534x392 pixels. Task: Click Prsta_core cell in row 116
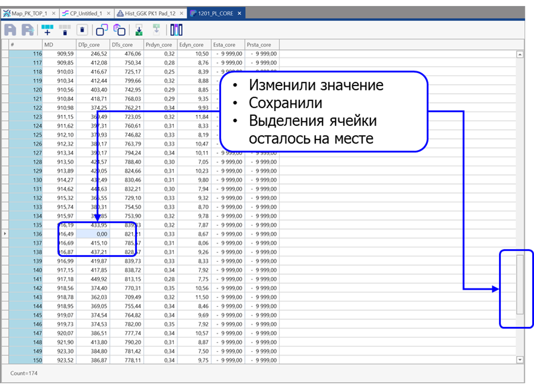[x=262, y=54]
